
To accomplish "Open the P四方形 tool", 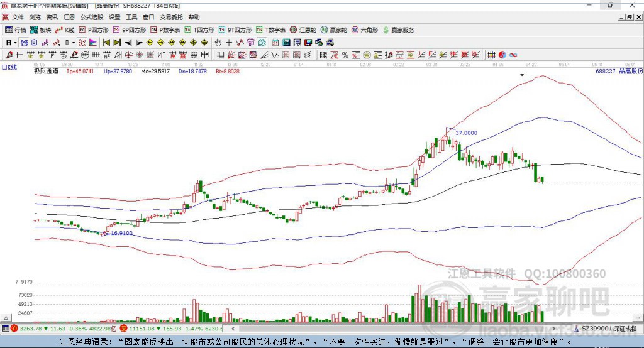I will point(94,30).
